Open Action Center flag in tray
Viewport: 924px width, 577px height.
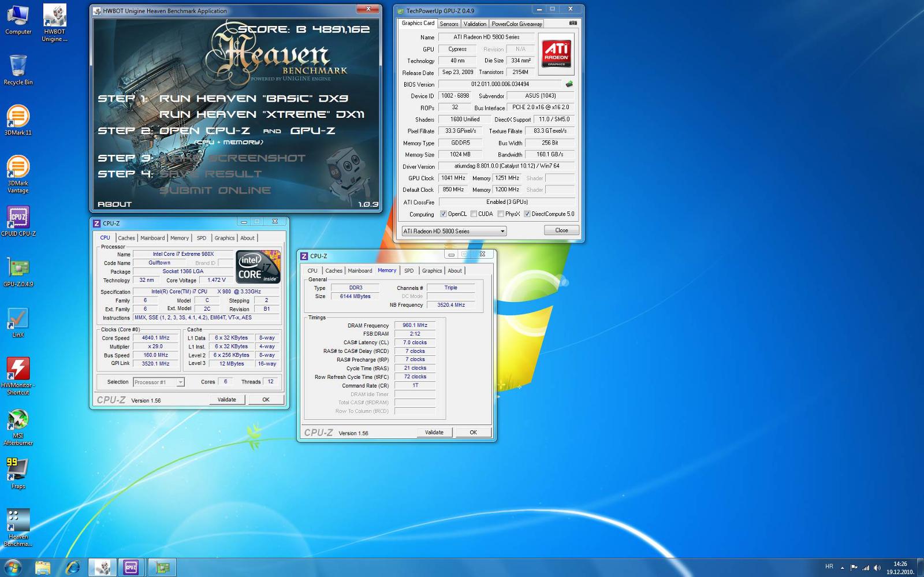pyautogui.click(x=854, y=568)
